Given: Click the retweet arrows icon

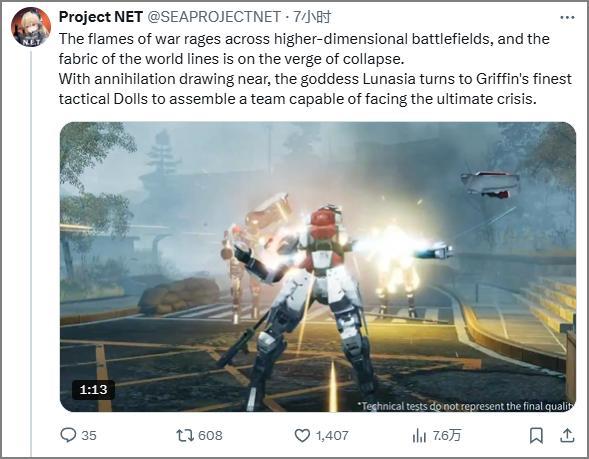Looking at the screenshot, I should pos(185,435).
